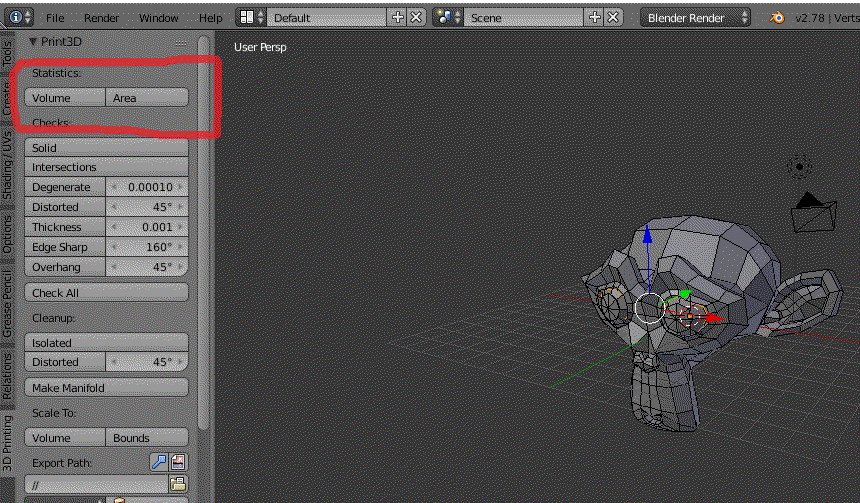The height and width of the screenshot is (503, 860).
Task: Click the Overhang angle slider field
Action: point(147,267)
